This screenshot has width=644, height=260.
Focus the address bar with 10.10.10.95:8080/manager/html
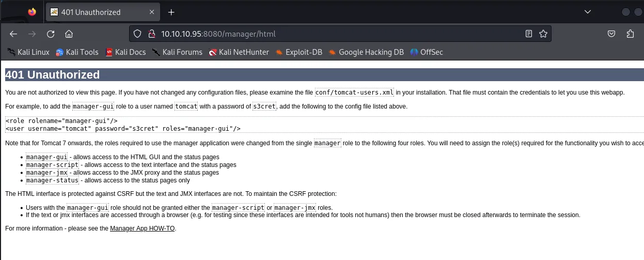click(x=340, y=34)
